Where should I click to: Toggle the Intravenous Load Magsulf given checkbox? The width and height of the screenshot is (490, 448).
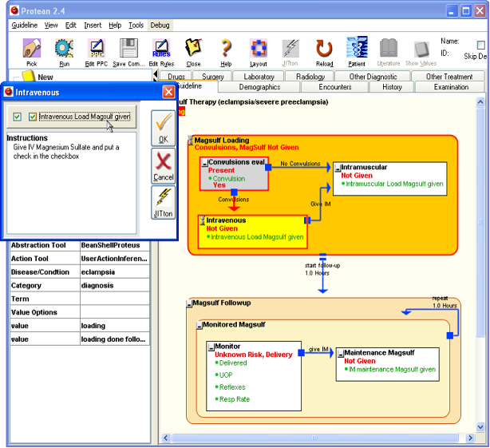coord(33,117)
